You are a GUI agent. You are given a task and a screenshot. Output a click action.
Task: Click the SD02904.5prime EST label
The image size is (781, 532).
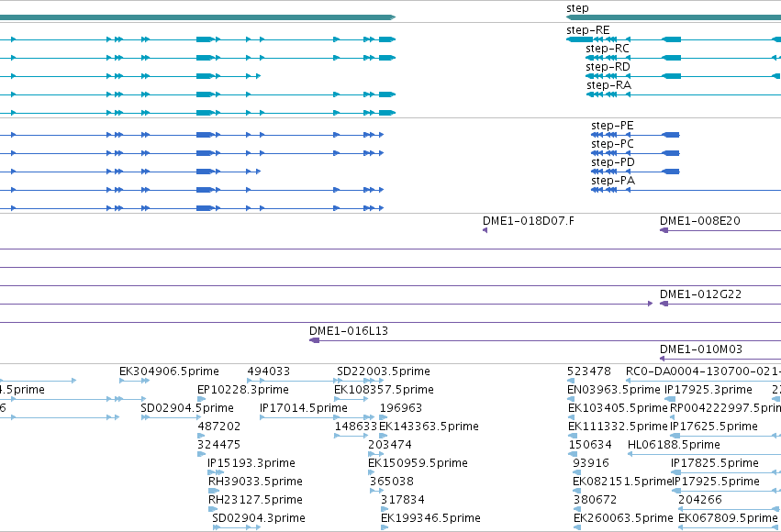(x=187, y=408)
